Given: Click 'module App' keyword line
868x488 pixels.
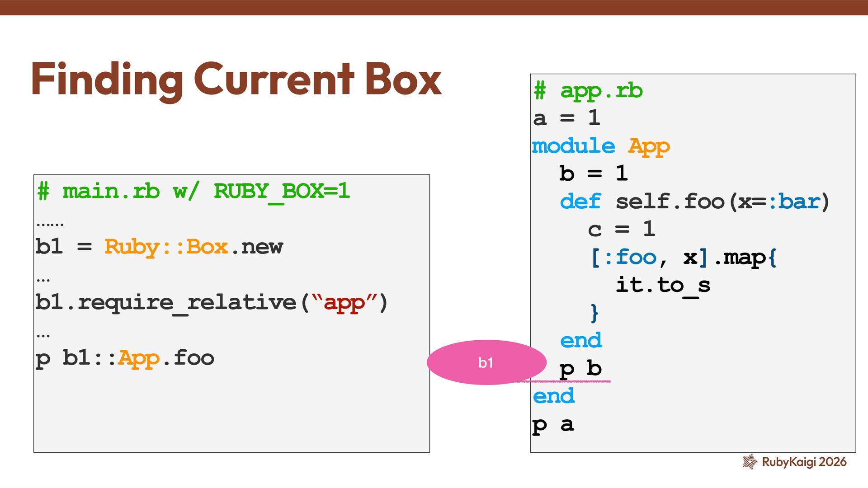Looking at the screenshot, I should click(x=600, y=146).
